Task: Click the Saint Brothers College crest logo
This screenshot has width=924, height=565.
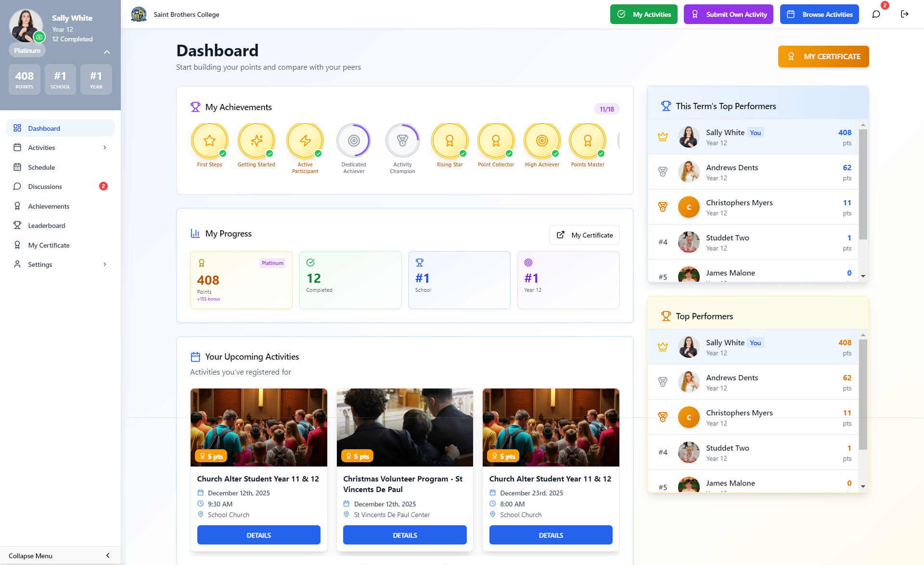Action: click(139, 14)
